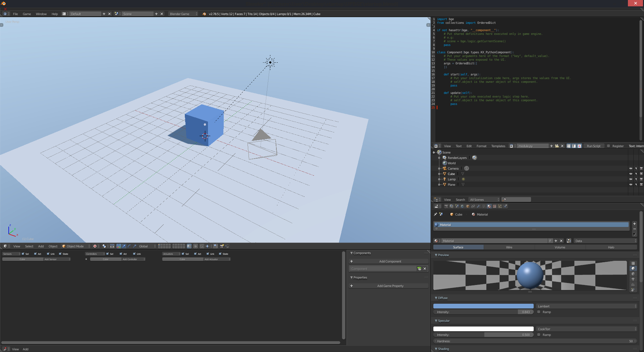Open the Blender Game engine dropdown
Viewport: 644px width, 352px height.
(183, 14)
